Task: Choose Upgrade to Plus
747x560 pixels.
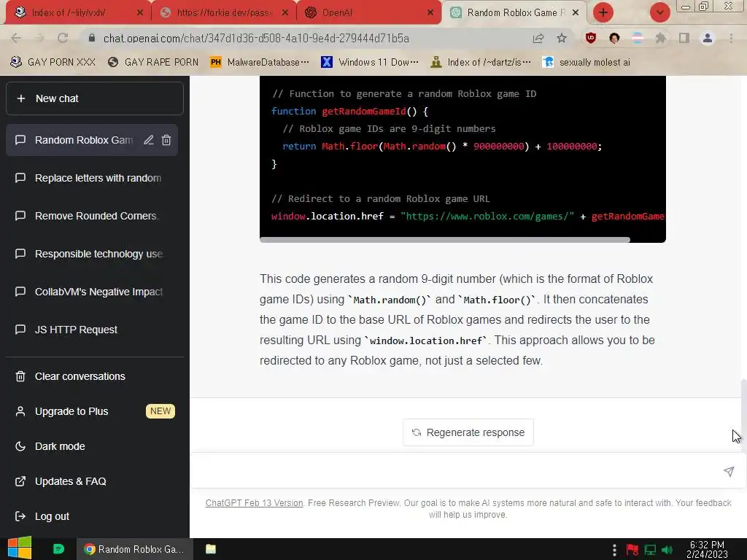Action: coord(94,411)
